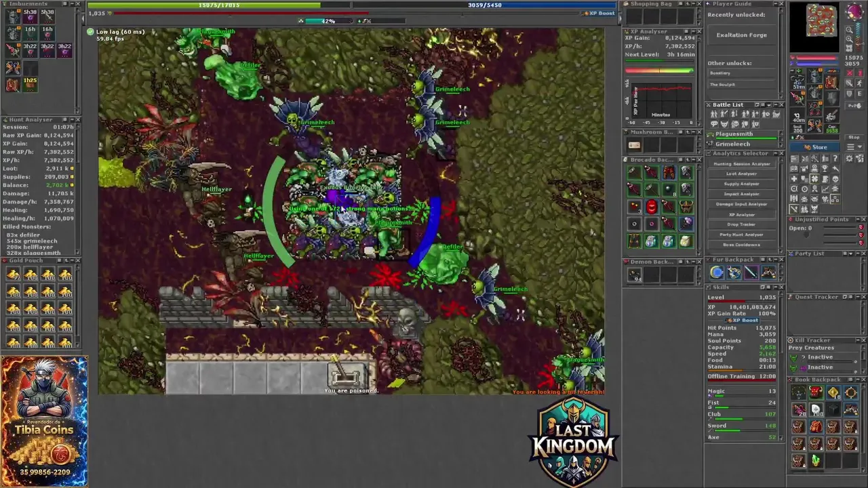The width and height of the screenshot is (868, 488).
Task: Select green crystal in Book Backpack
Action: coord(816,460)
